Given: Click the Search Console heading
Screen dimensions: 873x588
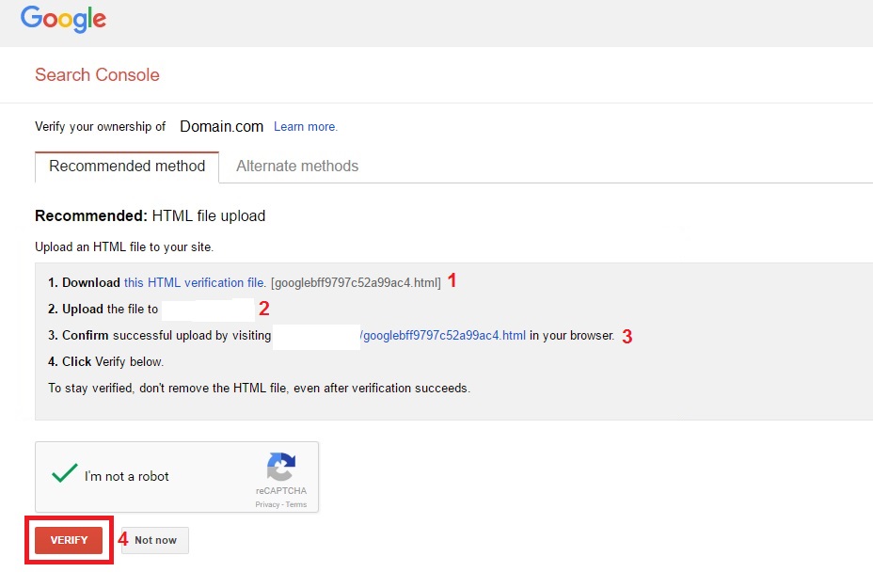Looking at the screenshot, I should pos(98,74).
